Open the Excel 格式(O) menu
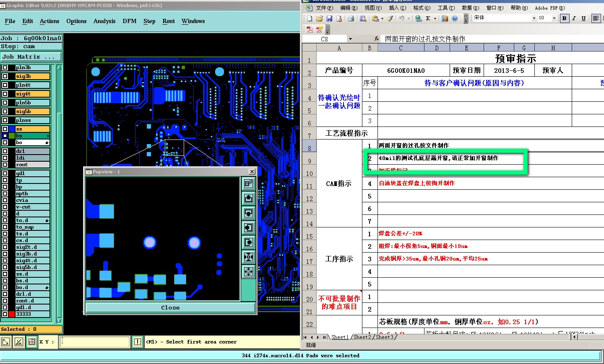 click(x=422, y=8)
